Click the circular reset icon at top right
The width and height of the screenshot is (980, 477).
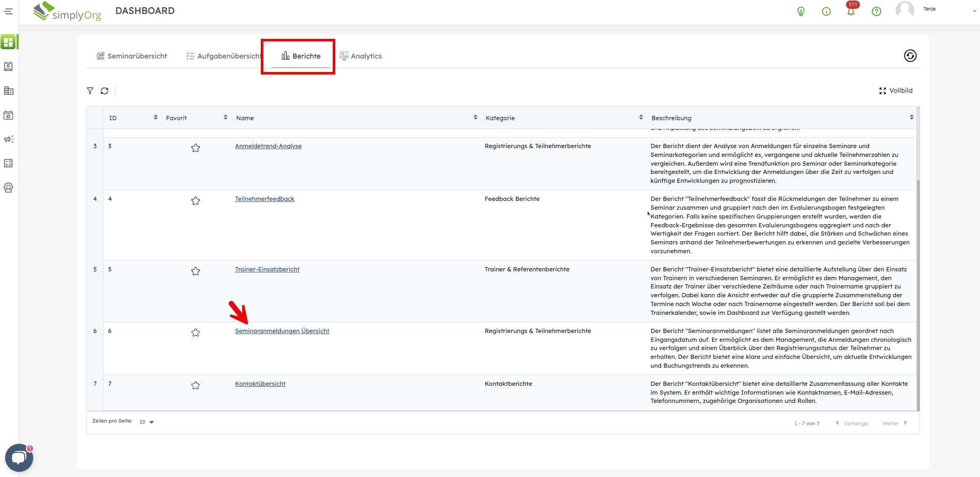tap(910, 56)
